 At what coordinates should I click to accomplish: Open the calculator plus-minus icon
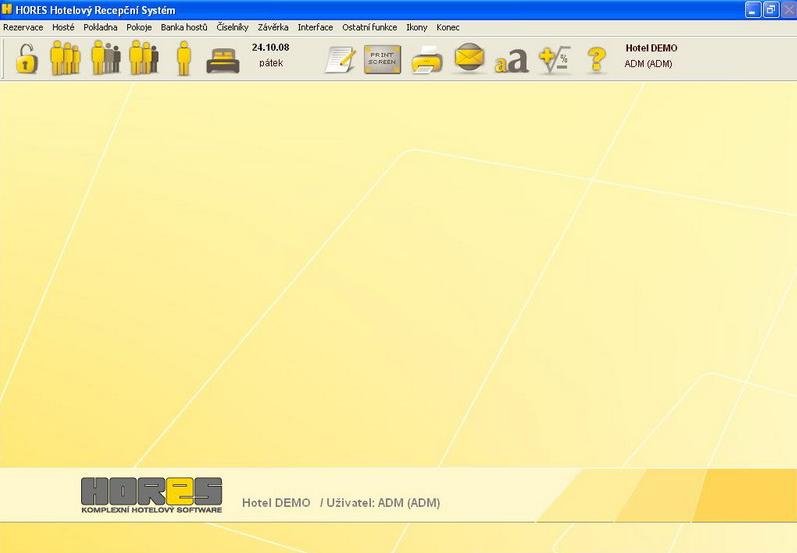point(553,60)
